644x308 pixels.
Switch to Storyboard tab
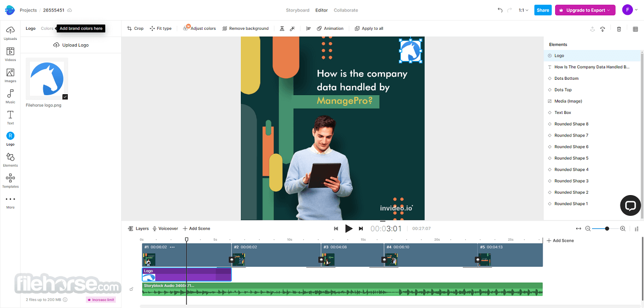tap(297, 10)
